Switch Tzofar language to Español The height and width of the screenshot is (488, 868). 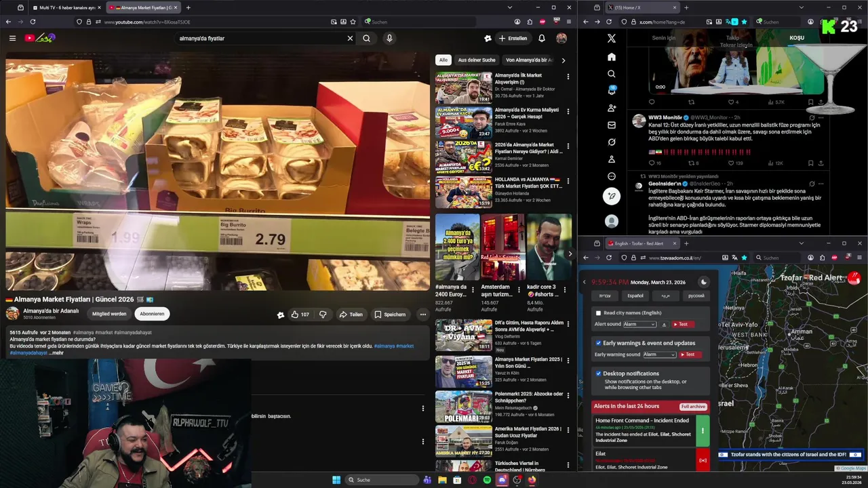[635, 296]
